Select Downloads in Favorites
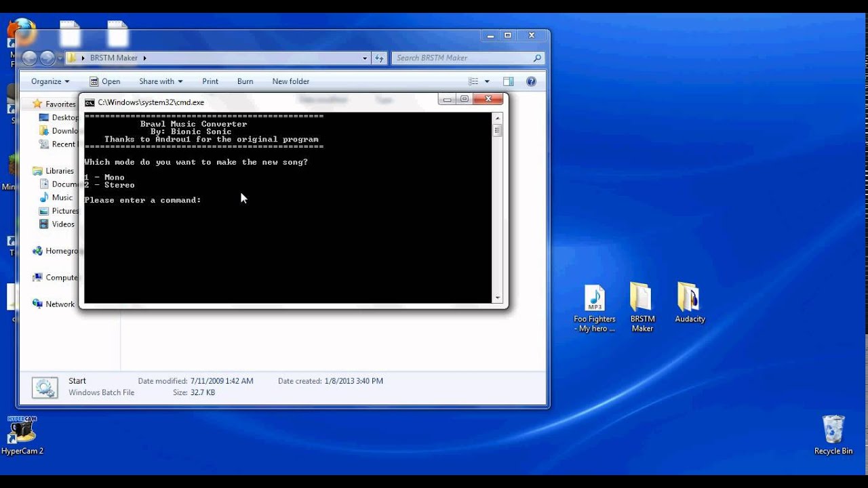868x488 pixels. pos(58,131)
